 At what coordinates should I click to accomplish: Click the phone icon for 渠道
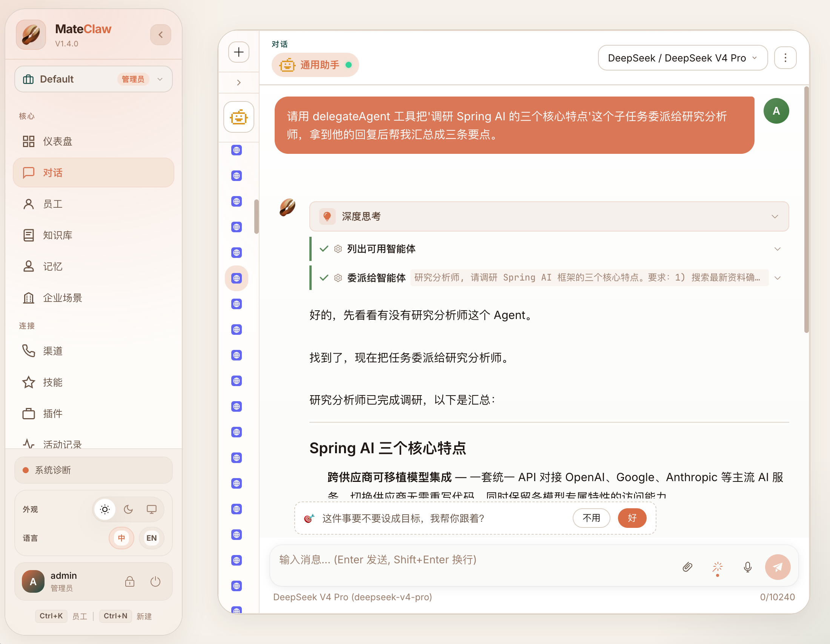tap(29, 351)
